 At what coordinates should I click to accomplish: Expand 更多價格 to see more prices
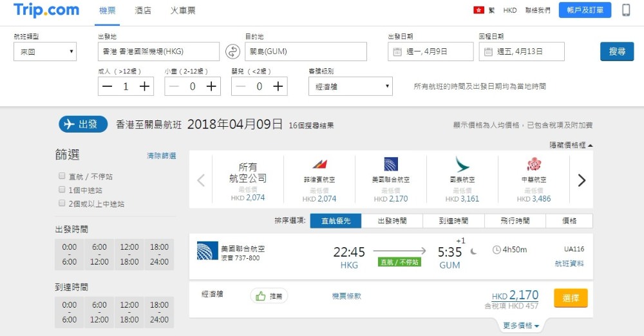pos(521,326)
